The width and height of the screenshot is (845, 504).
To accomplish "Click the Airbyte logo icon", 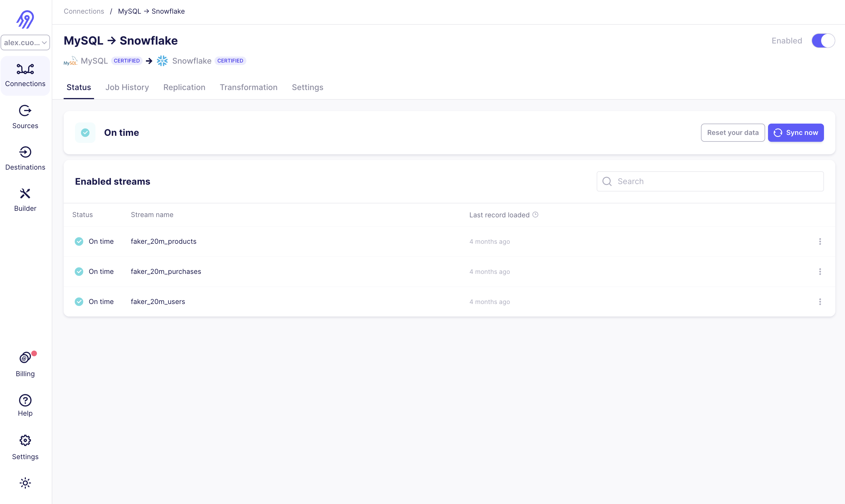I will pos(25,19).
